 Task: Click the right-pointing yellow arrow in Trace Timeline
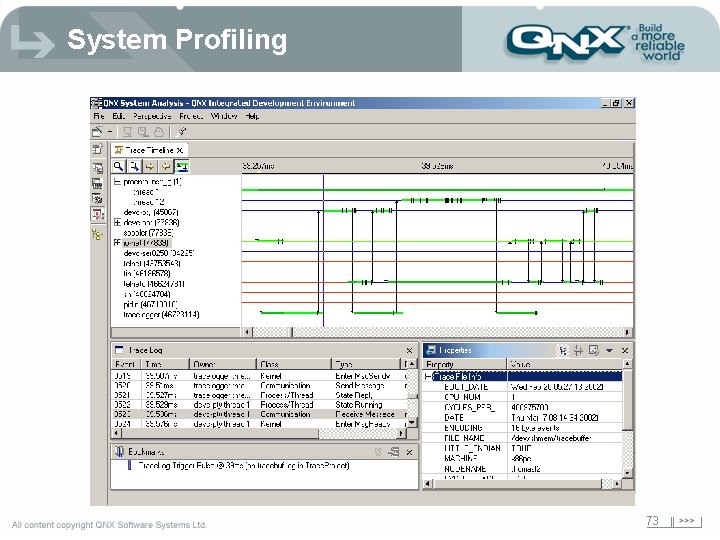tap(150, 166)
